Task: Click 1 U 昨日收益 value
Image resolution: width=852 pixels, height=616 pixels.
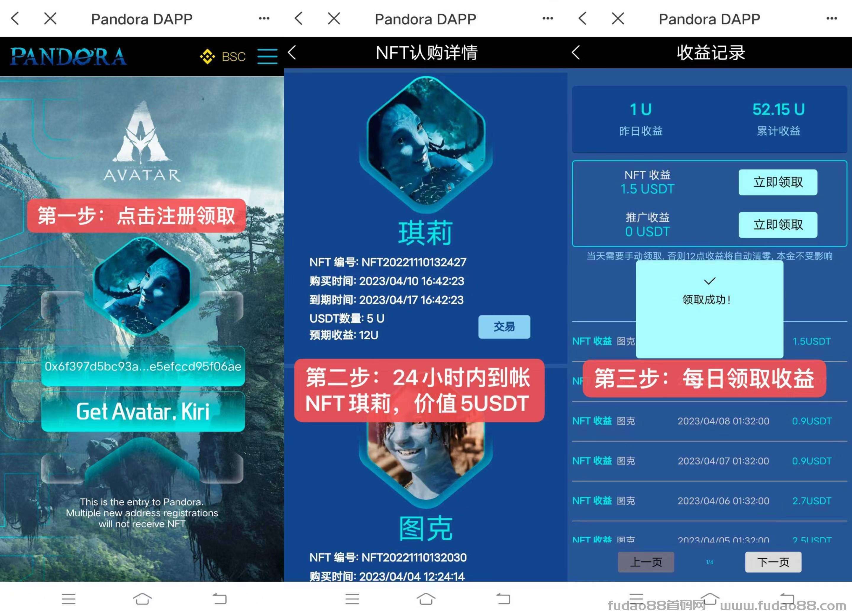Action: tap(641, 109)
